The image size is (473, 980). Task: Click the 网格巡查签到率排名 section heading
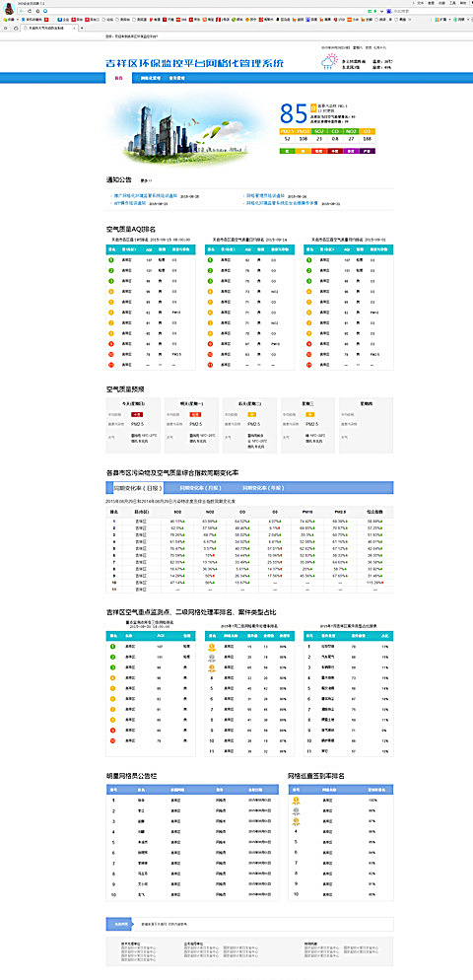316,776
